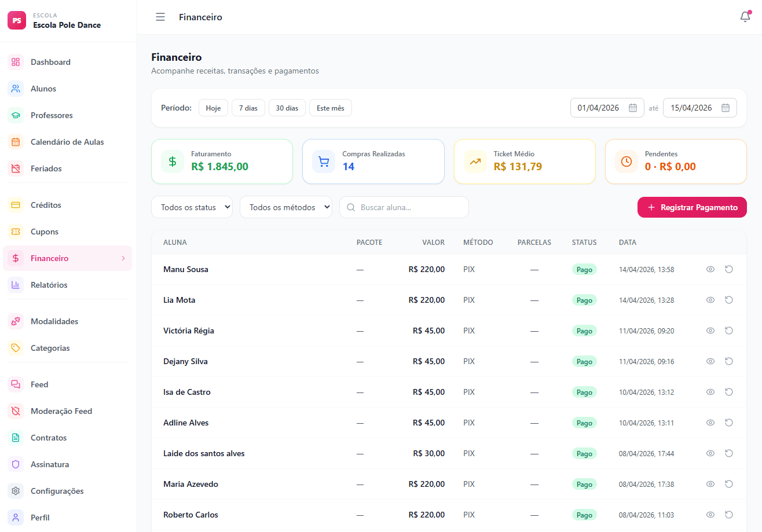This screenshot has height=532, width=762.
Task: Open calendar icon in 15/04/2026 date field
Action: click(x=726, y=108)
